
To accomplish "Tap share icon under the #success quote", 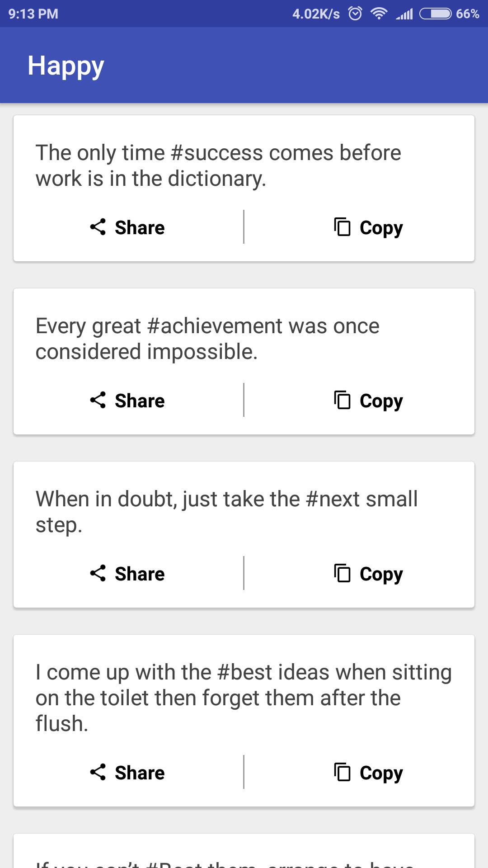I will point(98,227).
